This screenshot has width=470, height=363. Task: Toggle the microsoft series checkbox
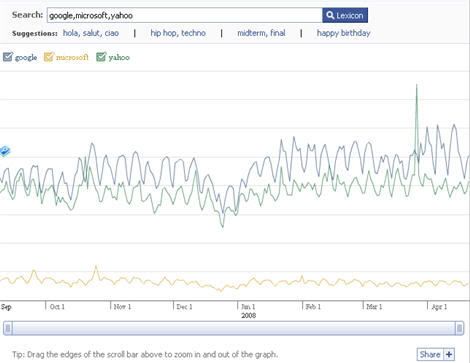(x=48, y=57)
